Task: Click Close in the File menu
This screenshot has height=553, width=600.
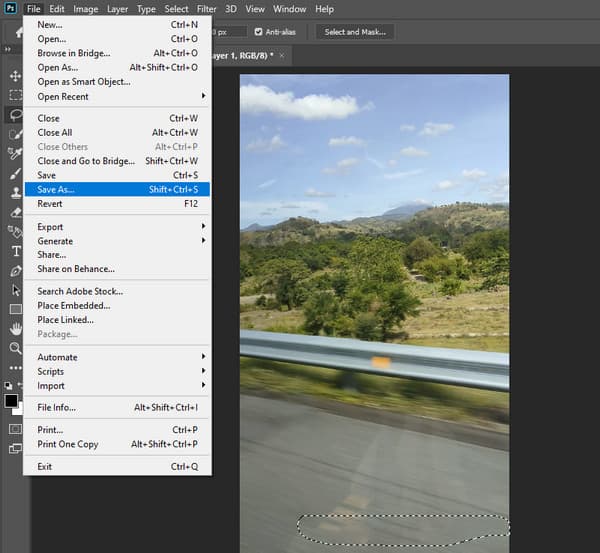Action: pos(117,118)
